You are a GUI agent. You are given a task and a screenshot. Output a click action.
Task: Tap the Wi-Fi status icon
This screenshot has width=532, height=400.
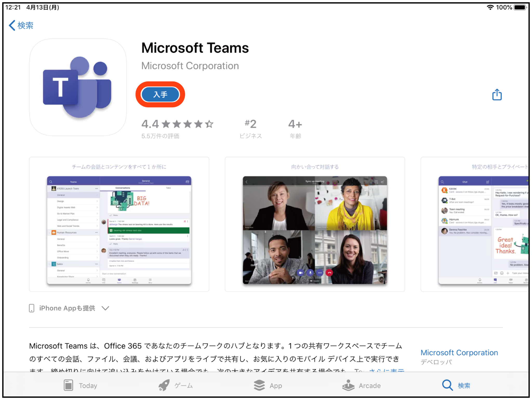coord(490,7)
